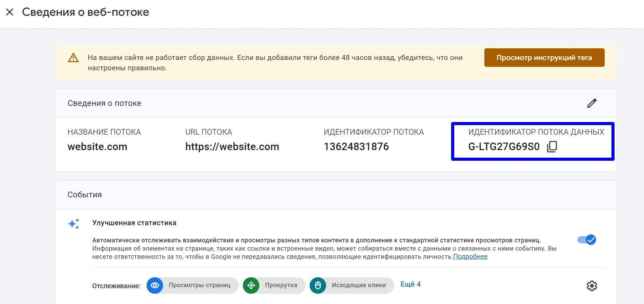644x304 pixels.
Task: Open enhanced measurement settings gear
Action: [592, 286]
